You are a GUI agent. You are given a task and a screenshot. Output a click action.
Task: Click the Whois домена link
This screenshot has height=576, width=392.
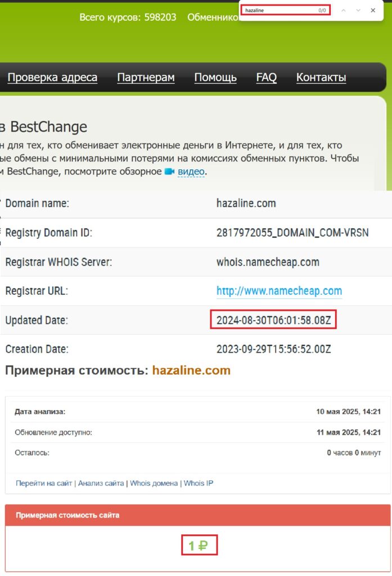(x=154, y=483)
